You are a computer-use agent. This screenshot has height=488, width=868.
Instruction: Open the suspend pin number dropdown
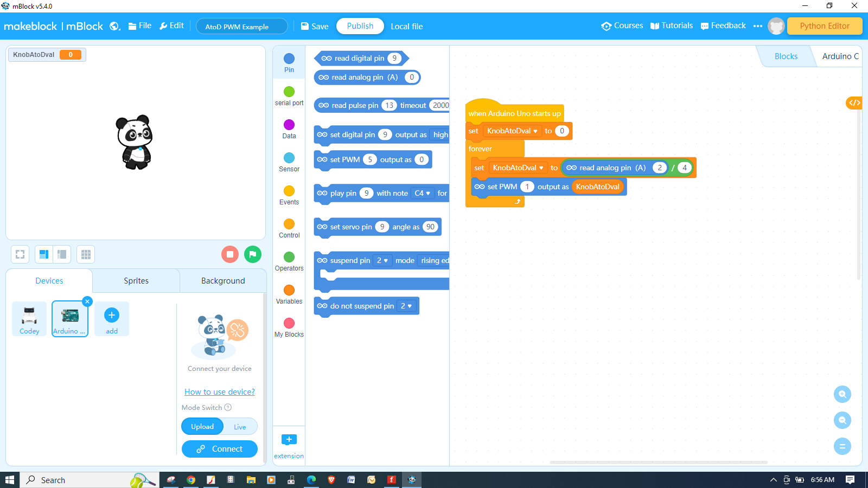coord(382,260)
